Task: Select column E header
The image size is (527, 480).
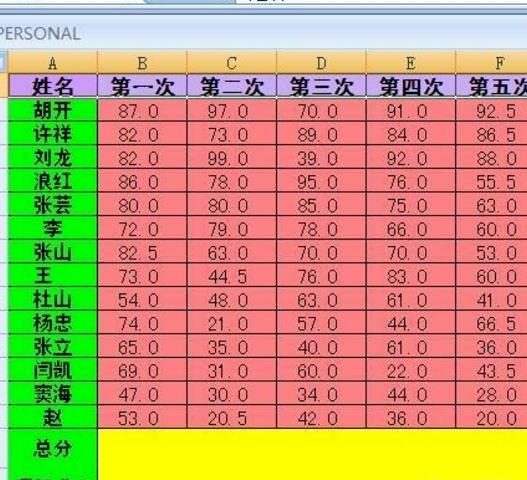Action: pos(411,62)
